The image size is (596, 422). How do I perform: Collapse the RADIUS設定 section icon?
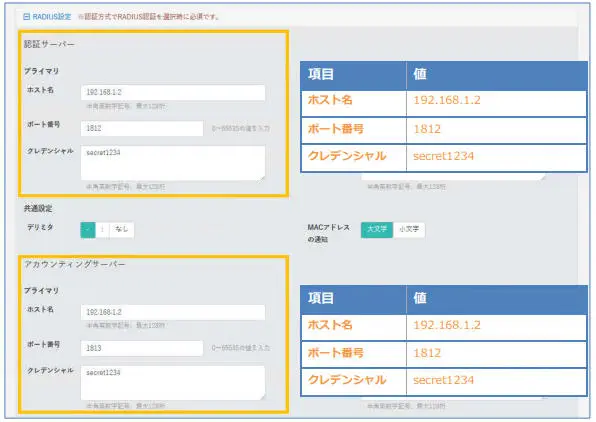26,17
